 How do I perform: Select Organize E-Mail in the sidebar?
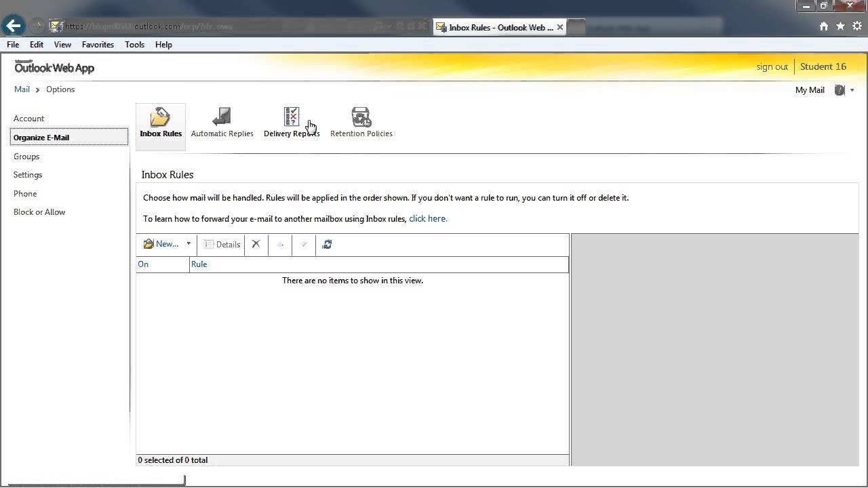coord(69,138)
